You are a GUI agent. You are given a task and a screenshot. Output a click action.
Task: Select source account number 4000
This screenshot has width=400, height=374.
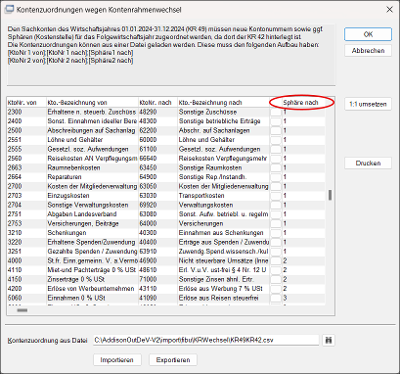coord(15,261)
